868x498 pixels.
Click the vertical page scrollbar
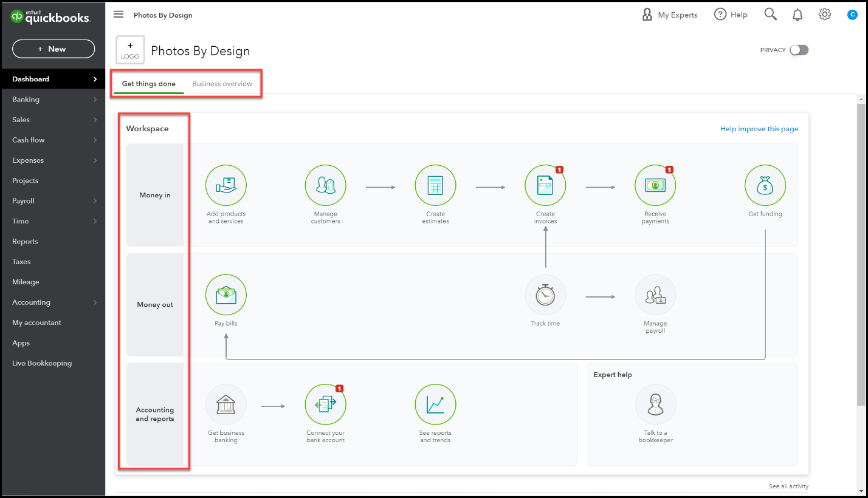[x=861, y=255]
